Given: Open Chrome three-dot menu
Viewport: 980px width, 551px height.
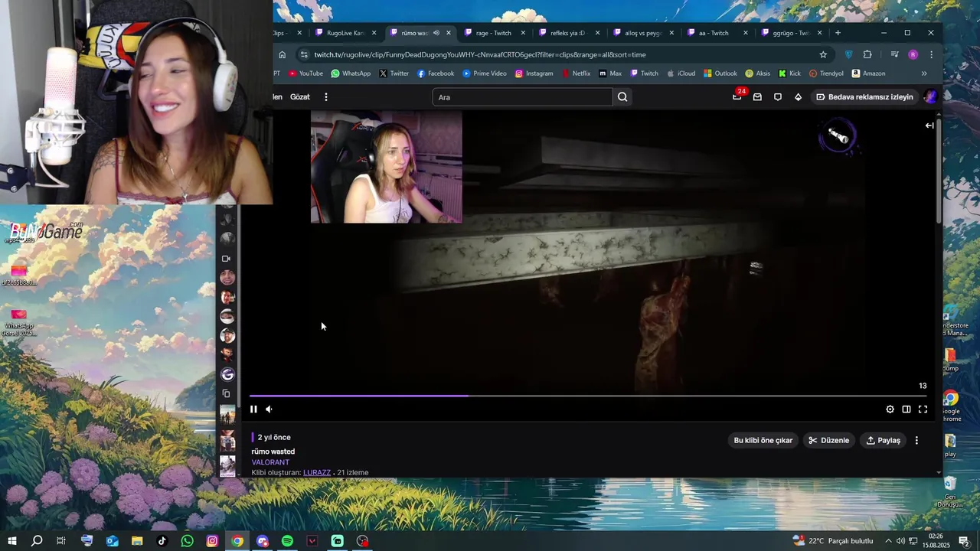Looking at the screenshot, I should (931, 54).
